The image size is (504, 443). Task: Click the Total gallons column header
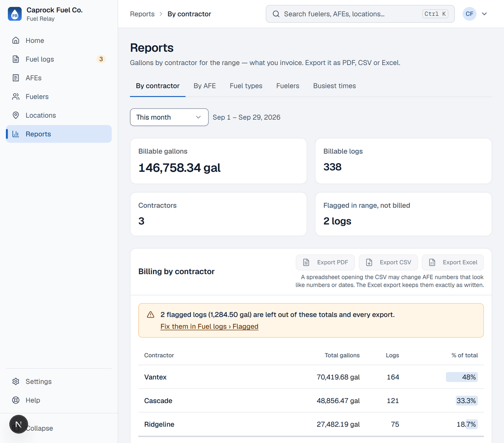point(342,355)
